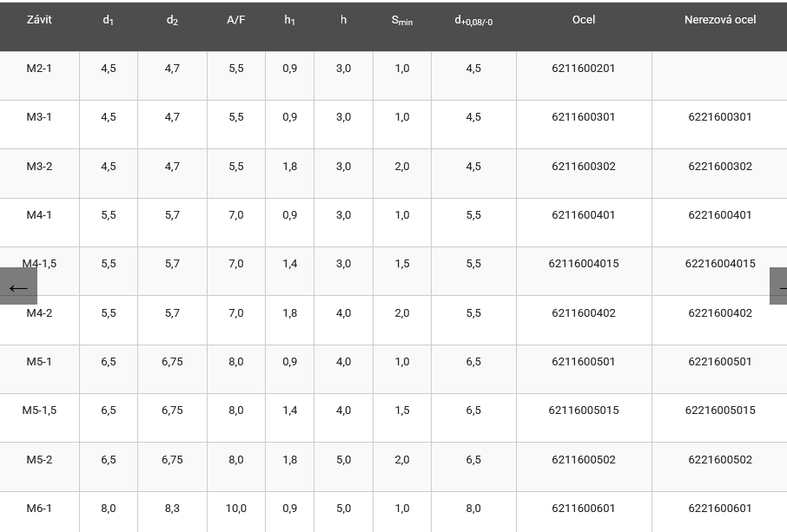Image resolution: width=787 pixels, height=532 pixels.
Task: Click steel part number 6211600502
Action: click(x=583, y=460)
